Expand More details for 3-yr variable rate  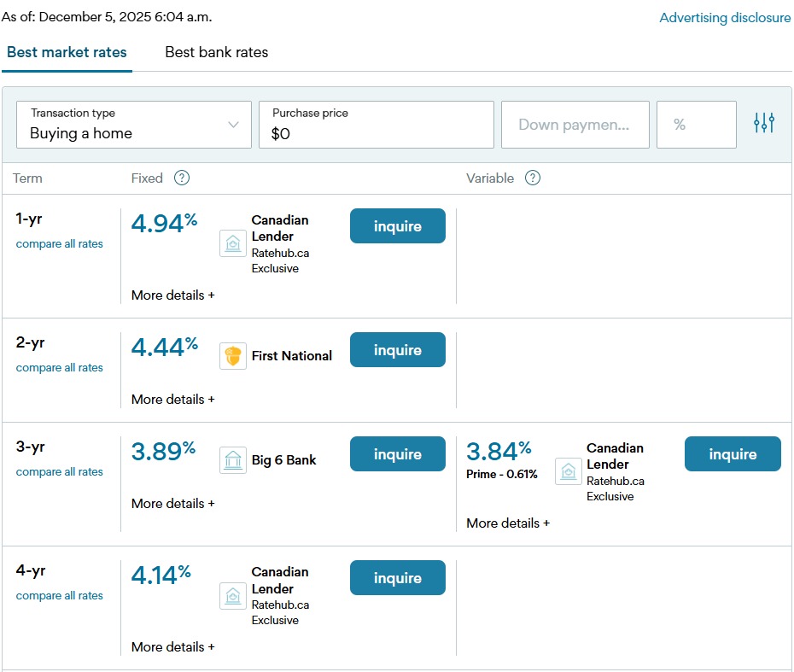click(x=508, y=523)
